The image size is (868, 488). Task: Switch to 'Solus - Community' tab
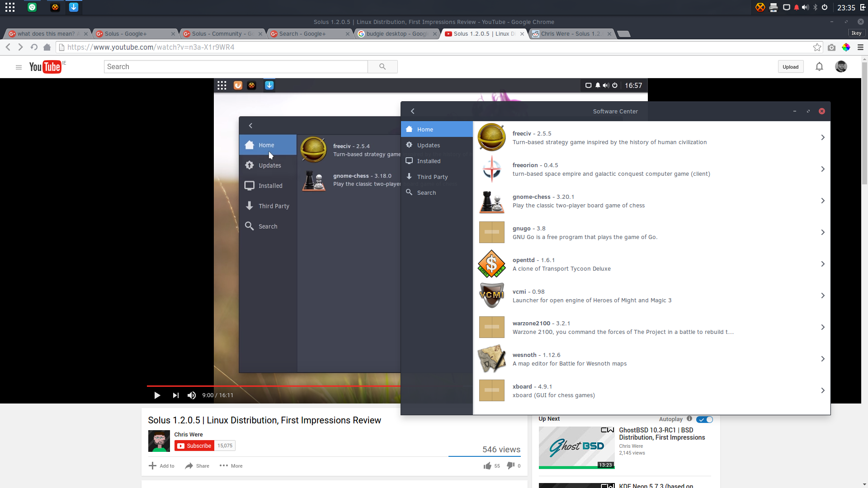click(222, 34)
